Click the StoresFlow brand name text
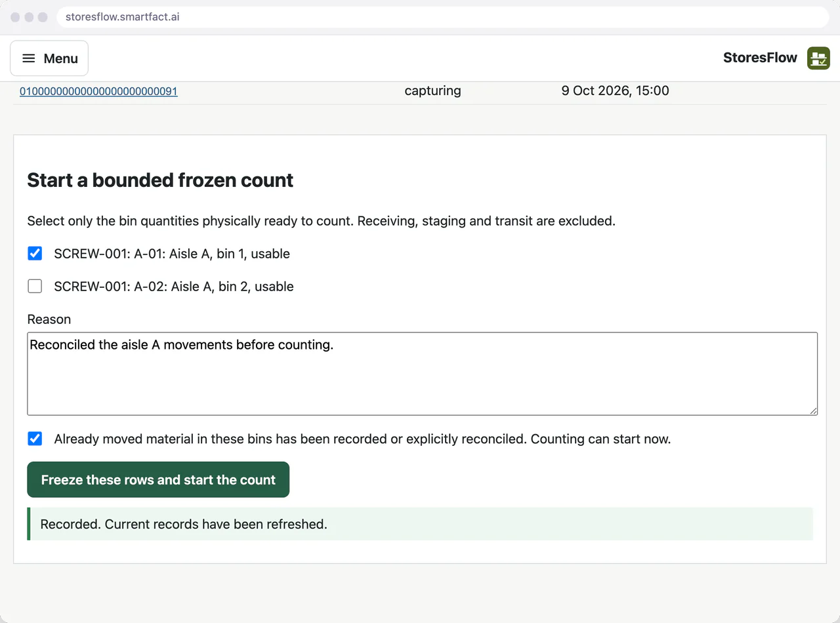Image resolution: width=840 pixels, height=623 pixels. (x=760, y=58)
